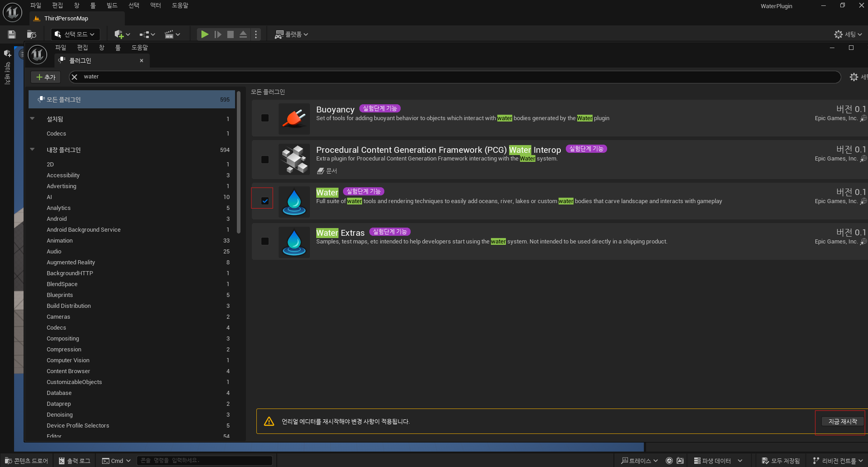Open the 플랫폼 dropdown
Image resolution: width=868 pixels, height=467 pixels.
[291, 34]
